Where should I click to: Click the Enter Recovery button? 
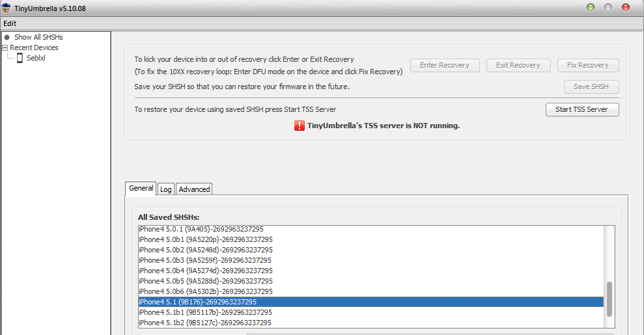[445, 65]
